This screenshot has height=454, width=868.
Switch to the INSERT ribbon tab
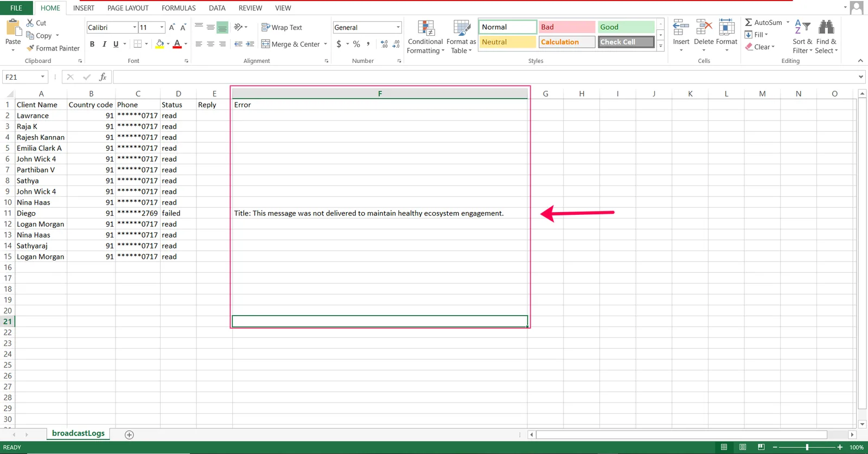84,8
